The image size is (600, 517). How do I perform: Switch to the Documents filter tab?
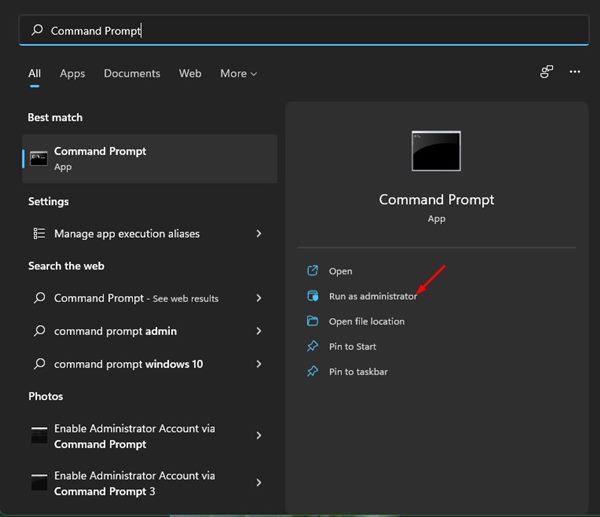(x=132, y=73)
